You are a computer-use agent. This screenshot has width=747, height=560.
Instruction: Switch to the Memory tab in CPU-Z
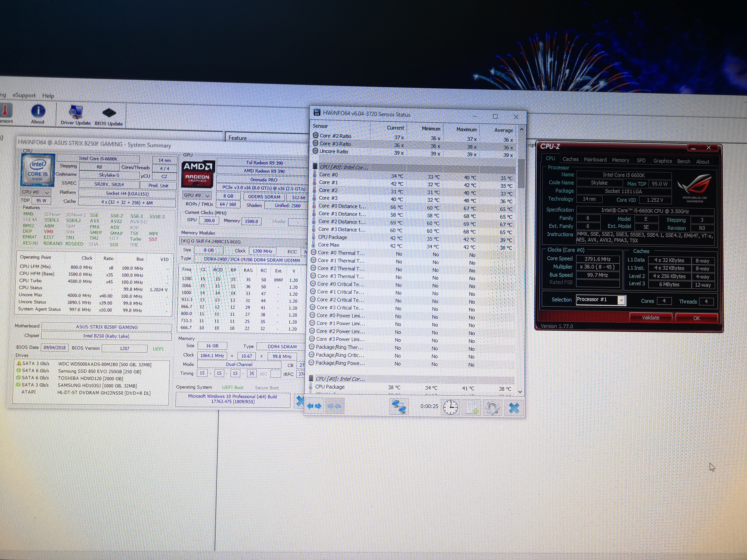(620, 160)
